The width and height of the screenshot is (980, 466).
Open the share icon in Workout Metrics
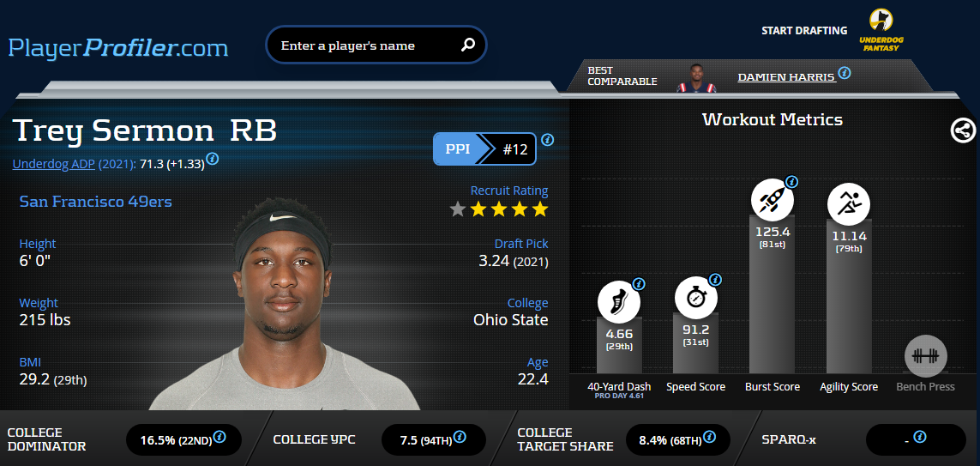tap(963, 130)
